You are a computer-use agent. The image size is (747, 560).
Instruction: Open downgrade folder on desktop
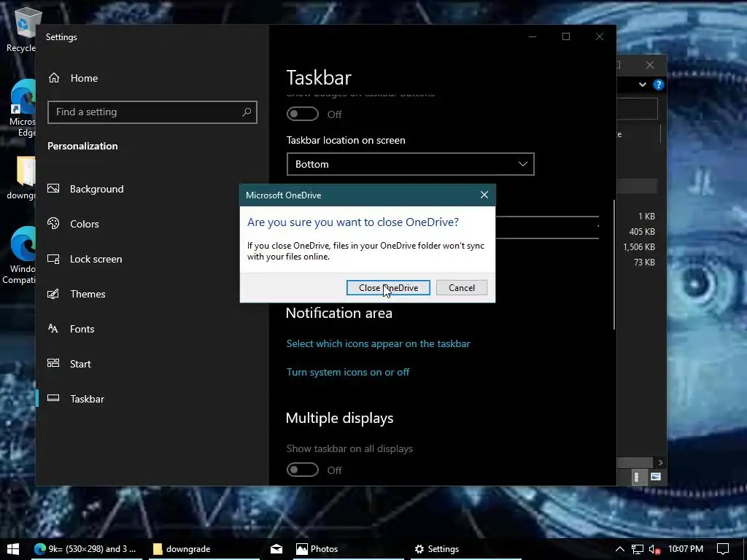(22, 177)
